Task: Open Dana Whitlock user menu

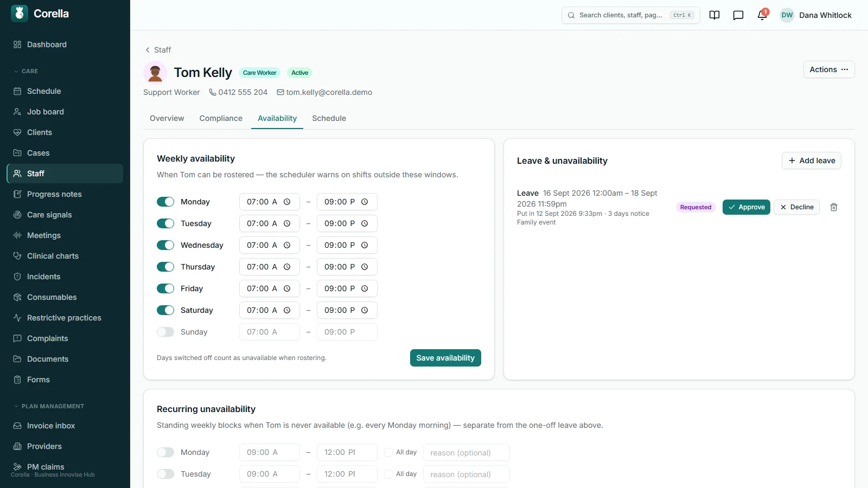Action: point(816,15)
